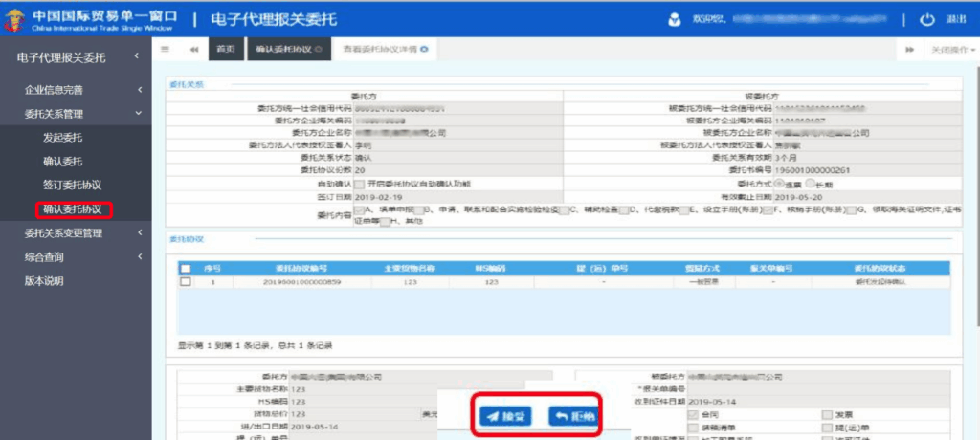Toggle the sidebar hamburger menu icon
The height and width of the screenshot is (440, 980).
165,50
